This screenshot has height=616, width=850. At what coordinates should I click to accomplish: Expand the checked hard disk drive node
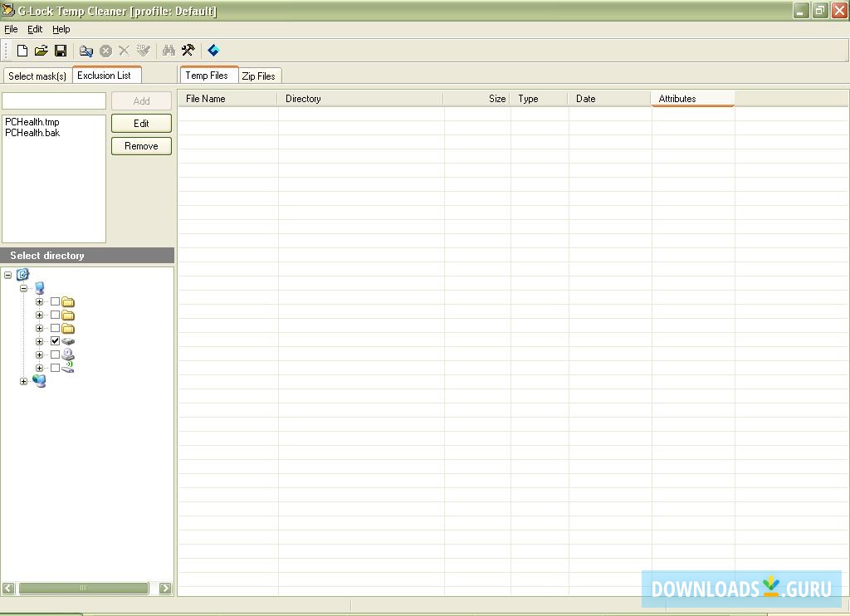point(39,341)
